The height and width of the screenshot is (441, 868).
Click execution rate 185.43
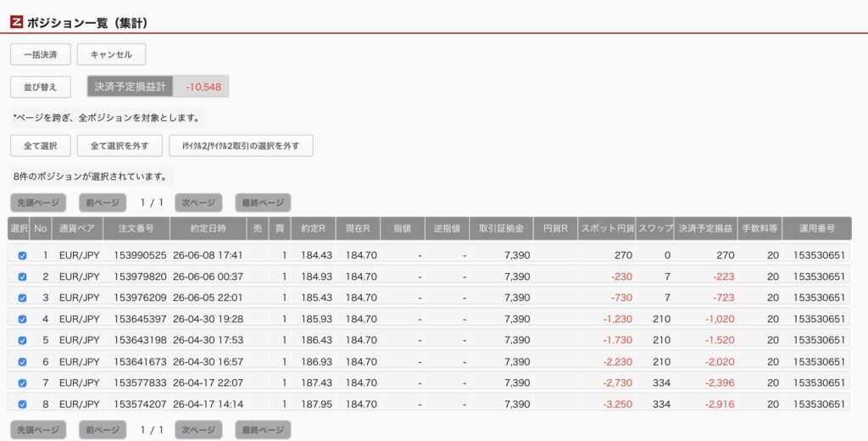point(317,298)
